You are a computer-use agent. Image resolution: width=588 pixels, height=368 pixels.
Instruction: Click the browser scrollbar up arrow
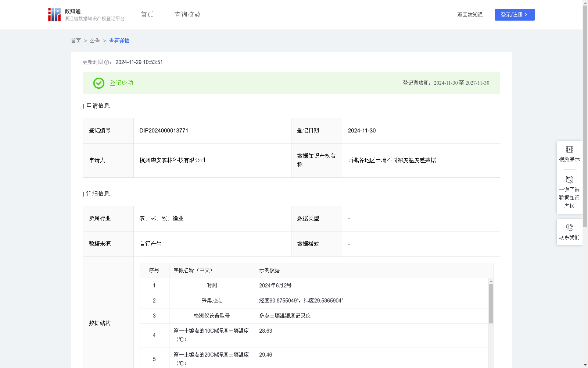(585, 3)
